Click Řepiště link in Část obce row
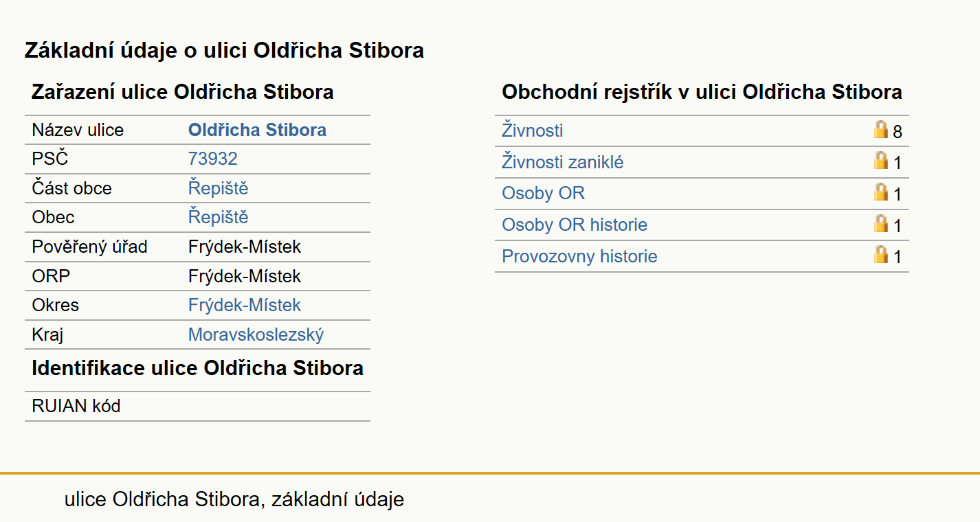Image resolution: width=980 pixels, height=522 pixels. pyautogui.click(x=219, y=188)
